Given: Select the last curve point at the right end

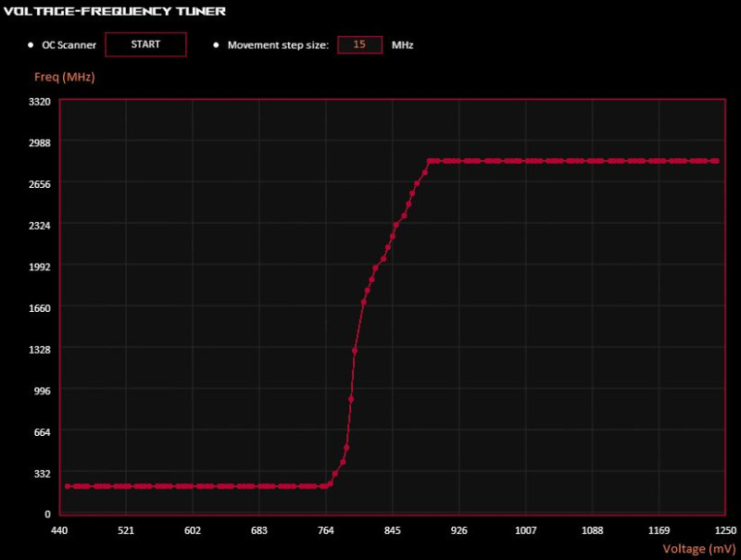Looking at the screenshot, I should 717,161.
